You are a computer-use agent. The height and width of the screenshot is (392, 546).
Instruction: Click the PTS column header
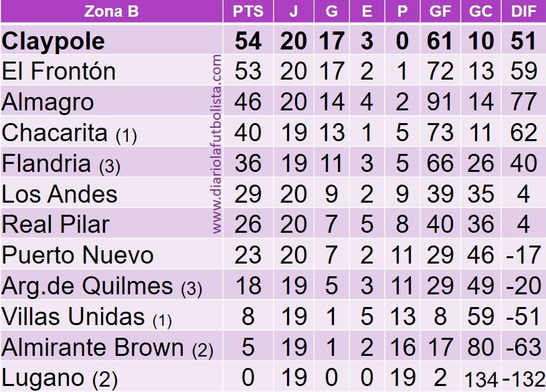[x=248, y=11]
